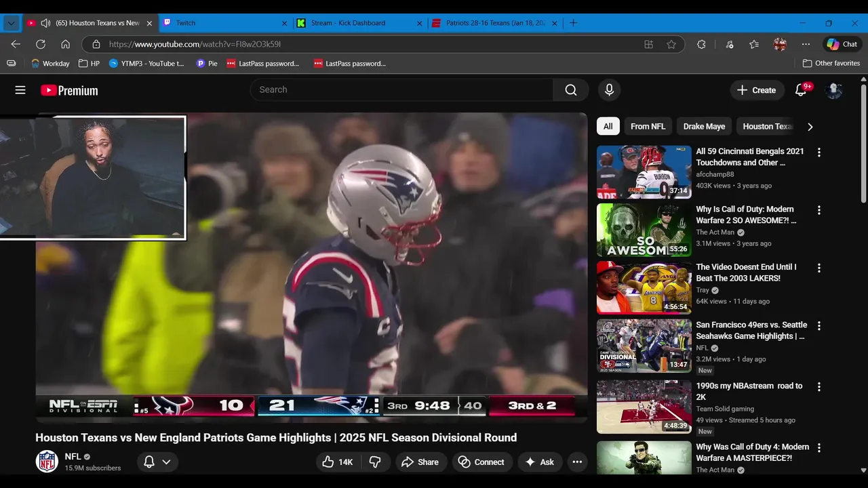
Task: Open 49ers vs Seahawks highlights thumbnail
Action: pos(644,346)
